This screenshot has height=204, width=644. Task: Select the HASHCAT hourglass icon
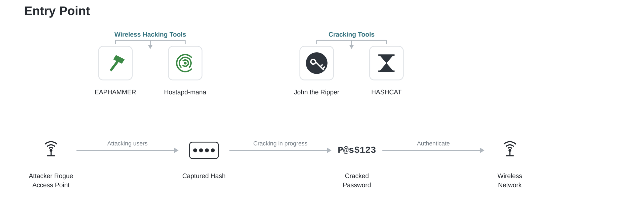(x=386, y=63)
